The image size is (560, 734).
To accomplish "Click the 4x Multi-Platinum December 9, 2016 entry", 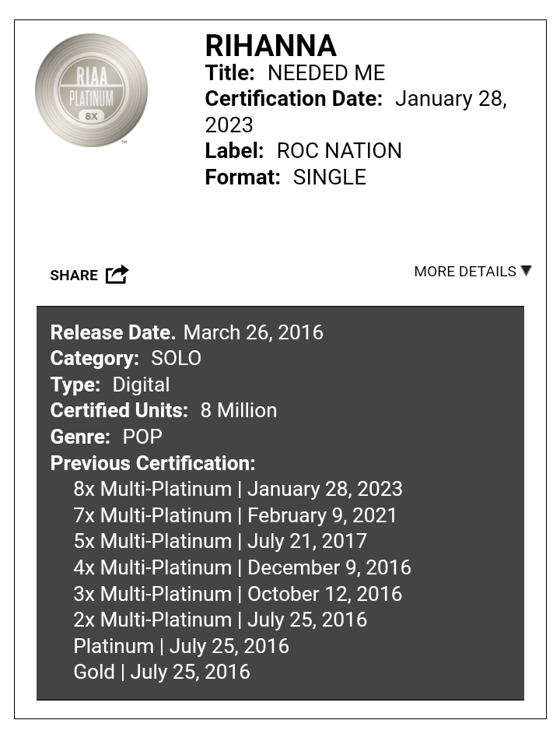I will [243, 567].
